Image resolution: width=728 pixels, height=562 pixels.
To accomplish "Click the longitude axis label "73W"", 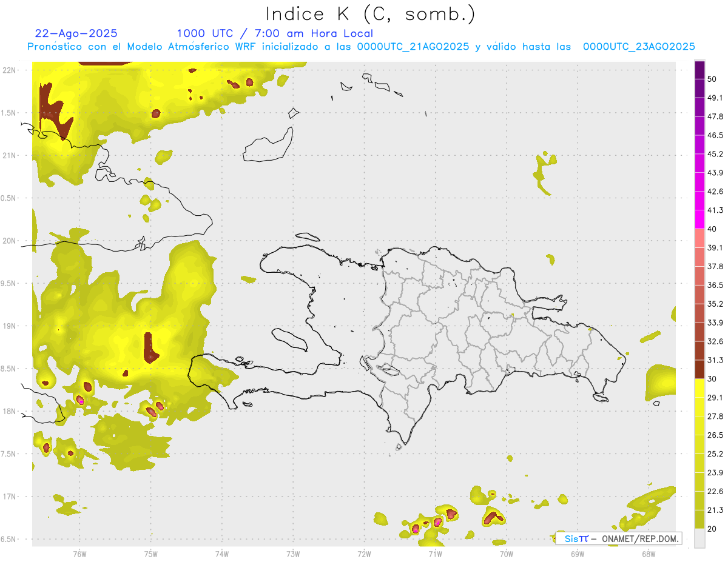I will [x=293, y=554].
